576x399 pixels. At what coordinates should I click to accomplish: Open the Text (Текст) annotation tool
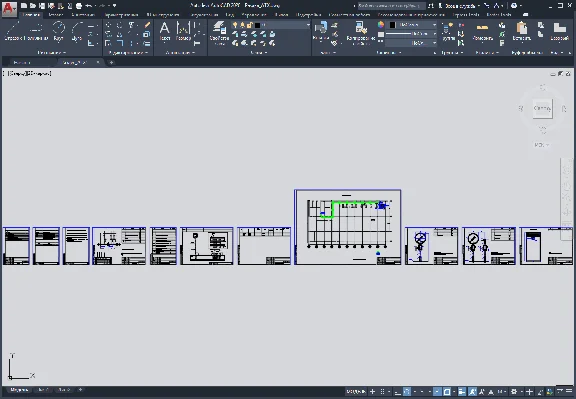pyautogui.click(x=165, y=31)
